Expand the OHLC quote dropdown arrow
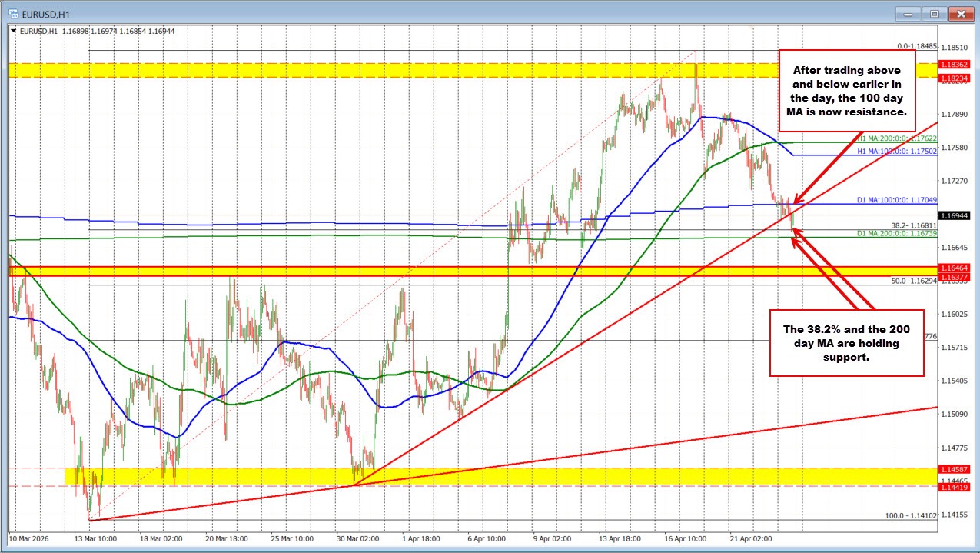 click(x=15, y=32)
